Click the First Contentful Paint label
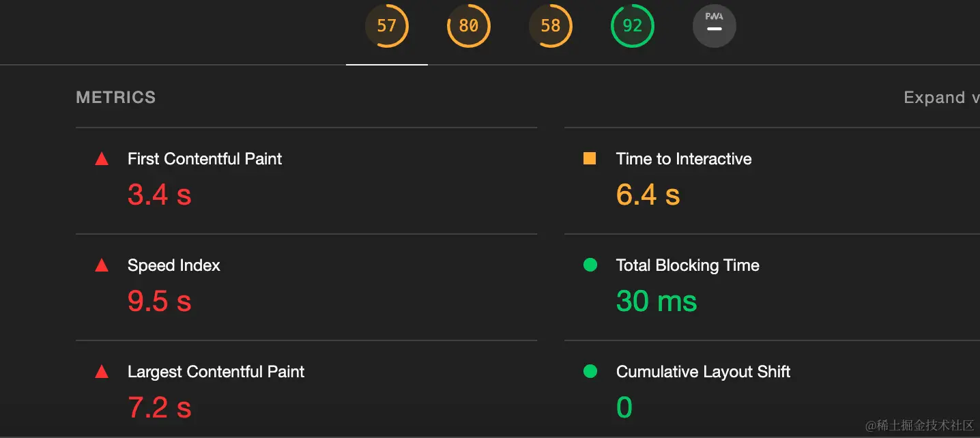Screen dimensions: 980x438 coord(205,159)
